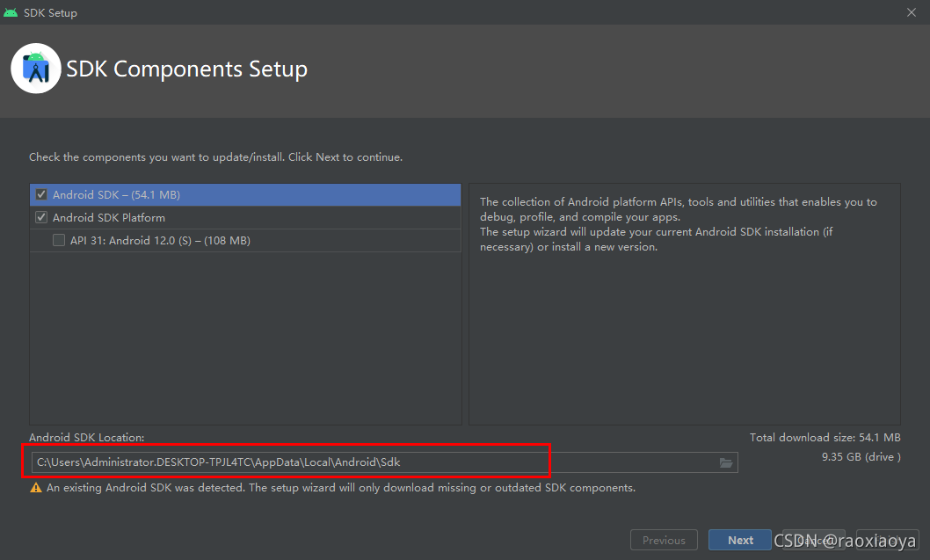Click the existing SDK warning icon
The image size is (930, 560).
36,488
